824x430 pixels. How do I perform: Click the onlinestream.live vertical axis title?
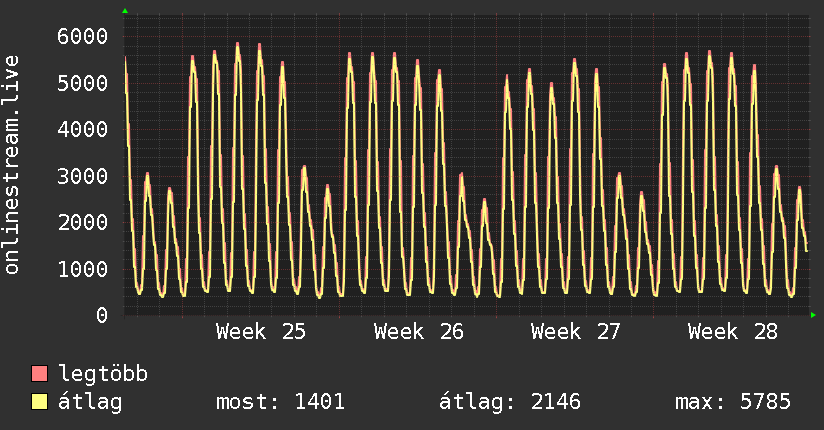pos(11,165)
